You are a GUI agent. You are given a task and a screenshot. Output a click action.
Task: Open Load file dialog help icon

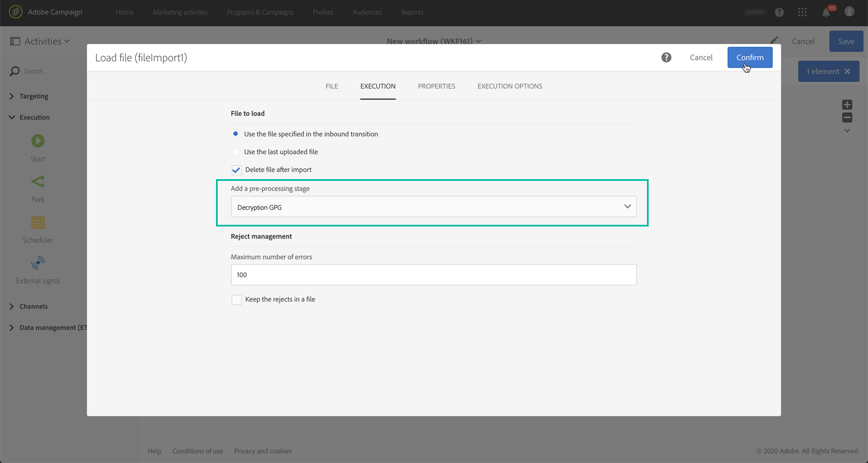666,57
